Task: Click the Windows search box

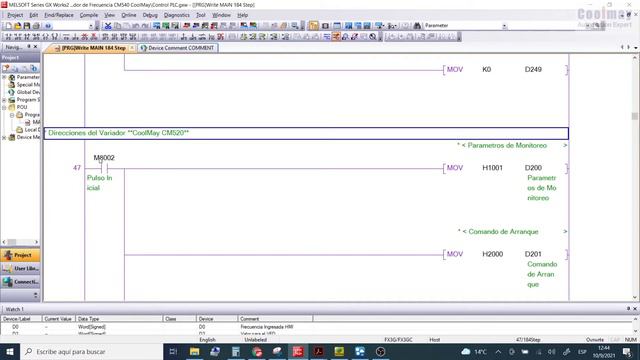Action: 91,351
